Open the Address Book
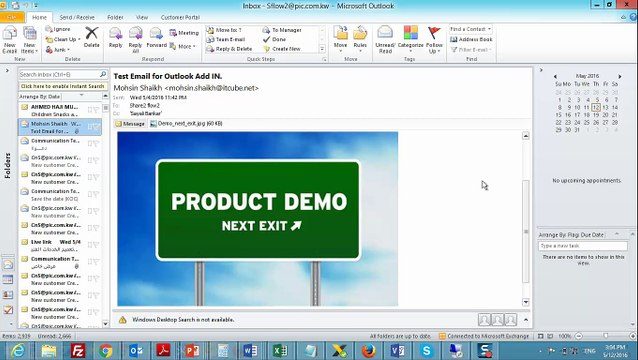Viewport: 638px width, 360px height. pyautogui.click(x=471, y=39)
